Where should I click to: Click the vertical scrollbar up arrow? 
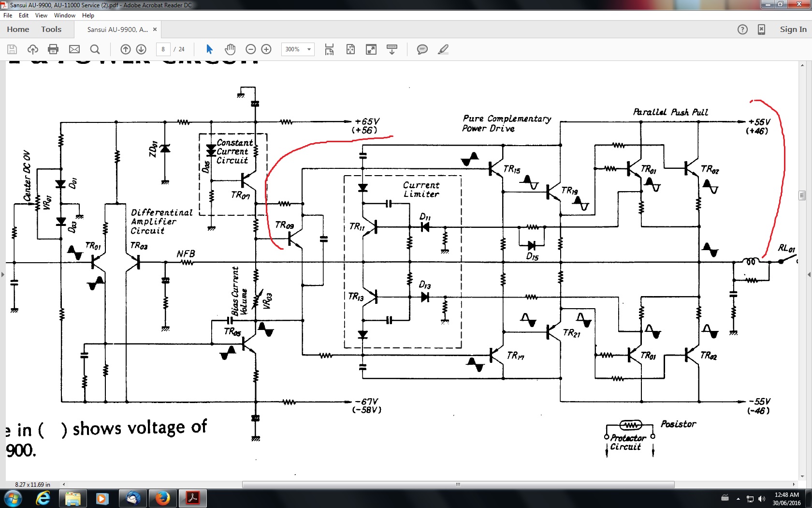coord(802,65)
